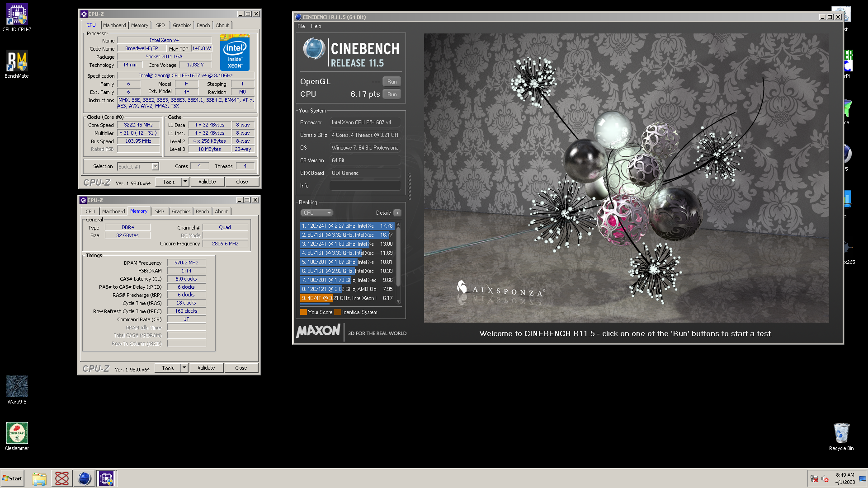The image size is (868, 488).
Task: Select ranking row 8C/16T @ 3.32 GHz
Action: [347, 235]
